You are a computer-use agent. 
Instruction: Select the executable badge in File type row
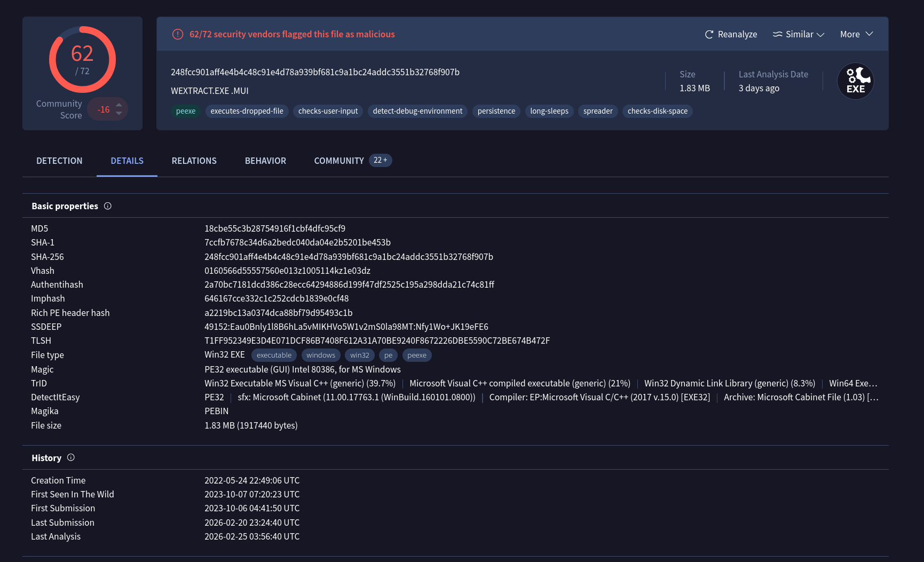274,355
